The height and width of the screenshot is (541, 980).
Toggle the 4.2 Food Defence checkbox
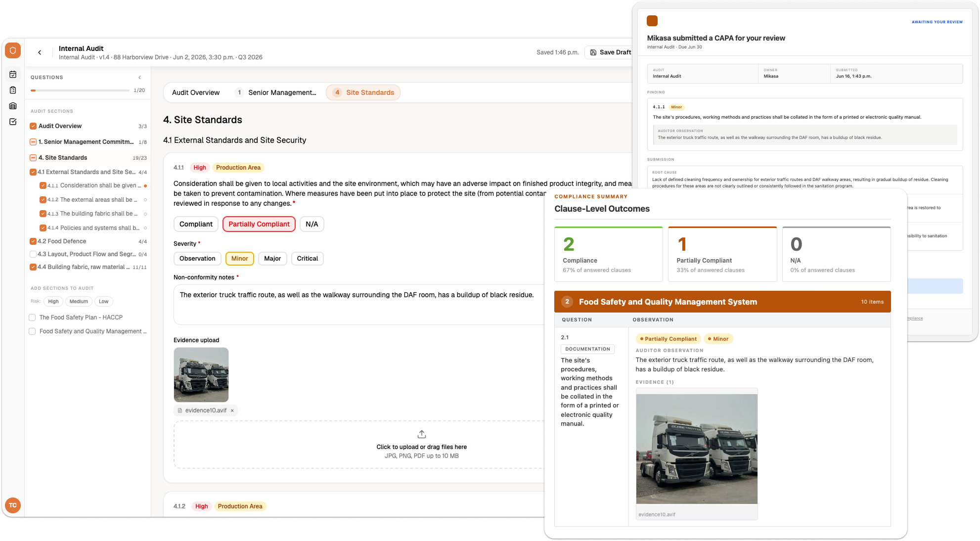pyautogui.click(x=33, y=241)
